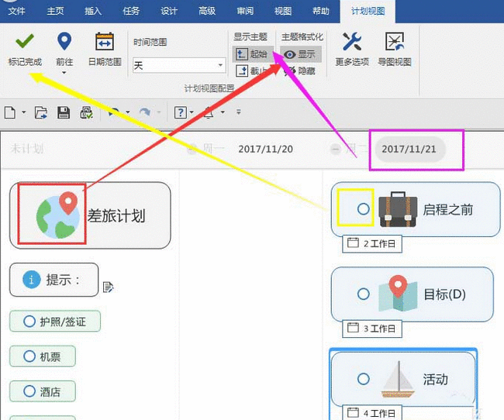Click the New document icon in quick toolbar

click(x=10, y=112)
